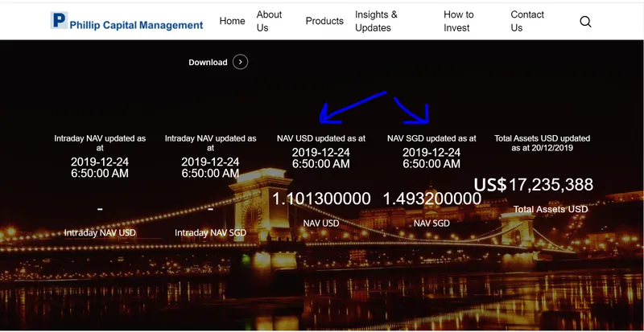This screenshot has width=644, height=332.
Task: Click the circled arrow next to Download
Action: click(x=240, y=62)
